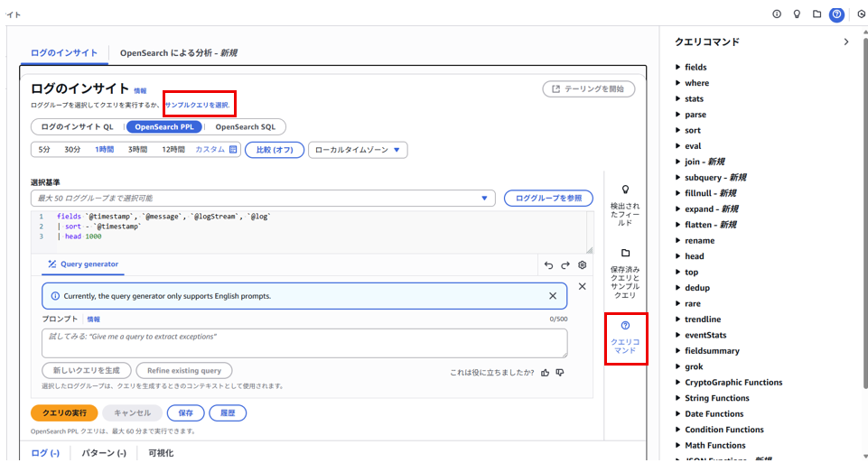Open the 可視化 results tab

click(x=161, y=452)
